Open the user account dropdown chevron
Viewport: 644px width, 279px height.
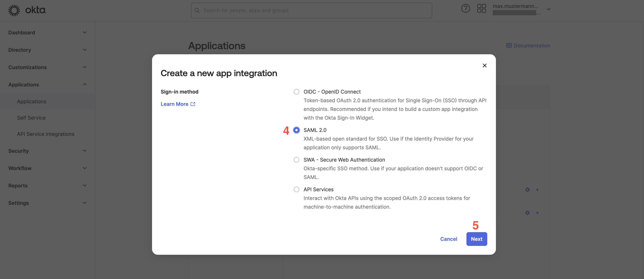click(548, 9)
